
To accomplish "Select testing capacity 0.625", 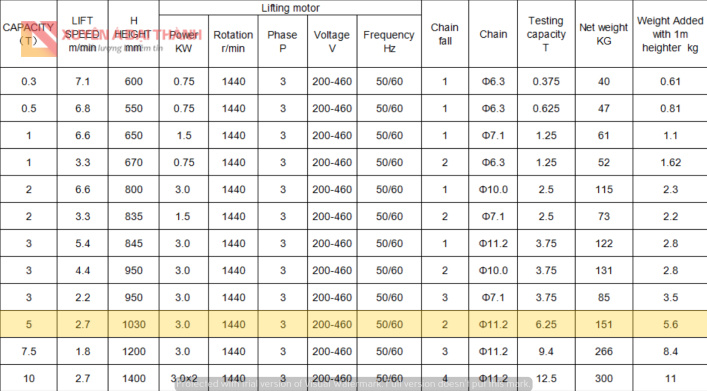I will coord(546,109).
